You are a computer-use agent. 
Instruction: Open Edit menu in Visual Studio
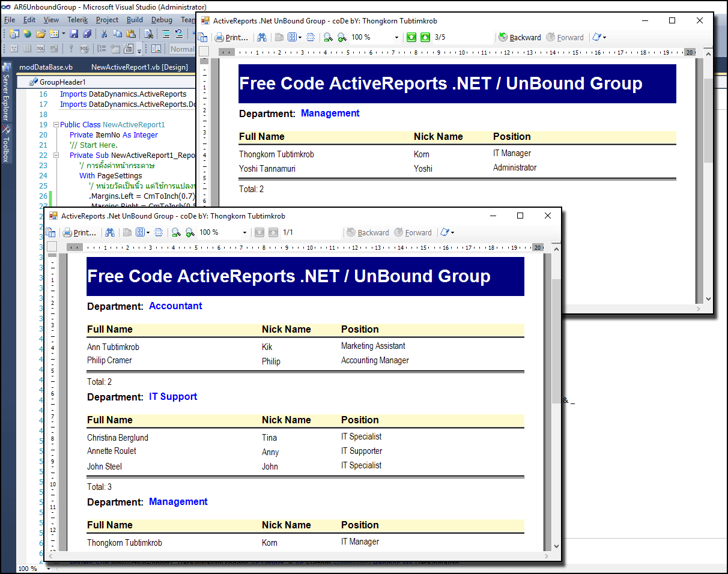click(x=29, y=20)
